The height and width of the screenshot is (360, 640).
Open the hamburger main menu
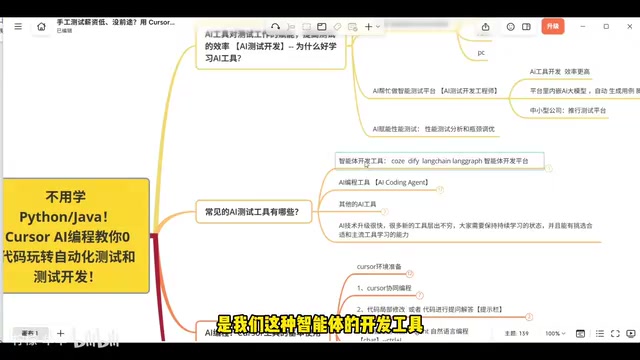click(18, 27)
